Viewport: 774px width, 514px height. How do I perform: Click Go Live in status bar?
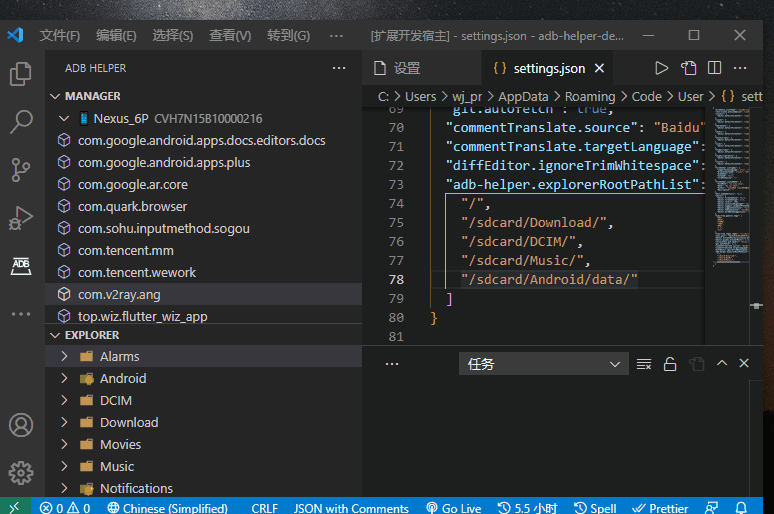click(x=454, y=508)
